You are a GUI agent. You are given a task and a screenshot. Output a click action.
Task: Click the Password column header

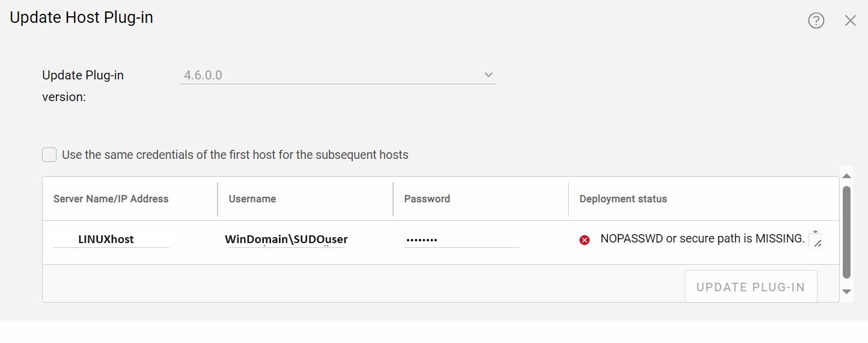(427, 199)
